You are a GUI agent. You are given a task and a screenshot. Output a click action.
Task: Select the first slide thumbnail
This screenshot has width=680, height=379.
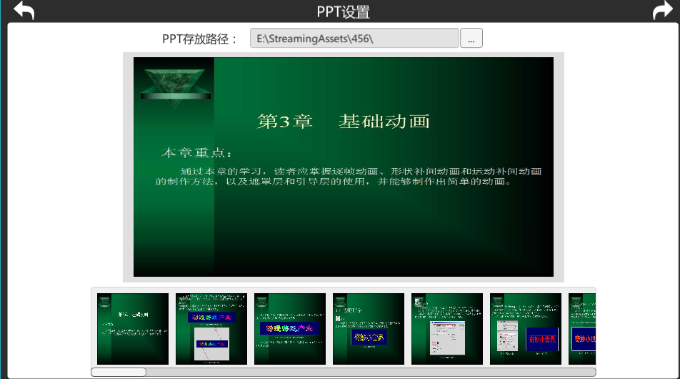[x=133, y=329]
